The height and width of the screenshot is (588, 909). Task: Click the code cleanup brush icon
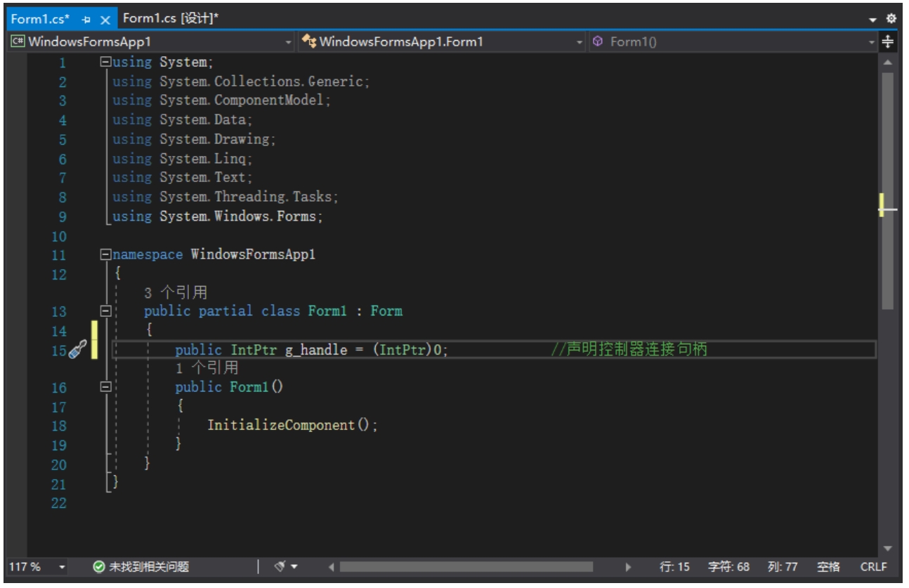coord(281,566)
